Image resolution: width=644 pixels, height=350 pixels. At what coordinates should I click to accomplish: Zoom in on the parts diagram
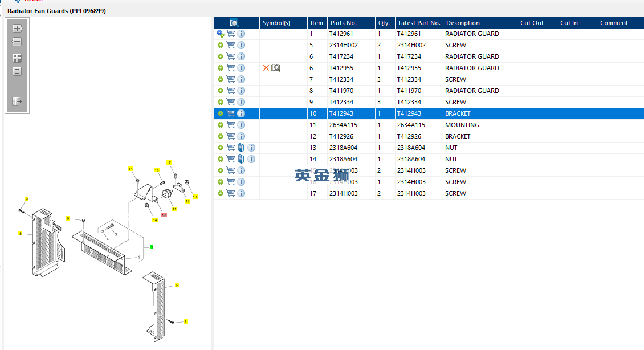tap(17, 29)
